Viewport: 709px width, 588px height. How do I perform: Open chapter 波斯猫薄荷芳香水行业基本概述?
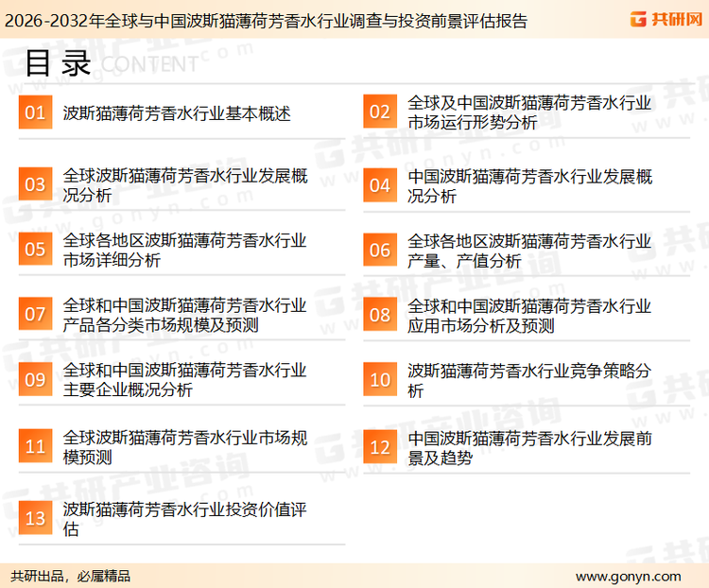176,113
